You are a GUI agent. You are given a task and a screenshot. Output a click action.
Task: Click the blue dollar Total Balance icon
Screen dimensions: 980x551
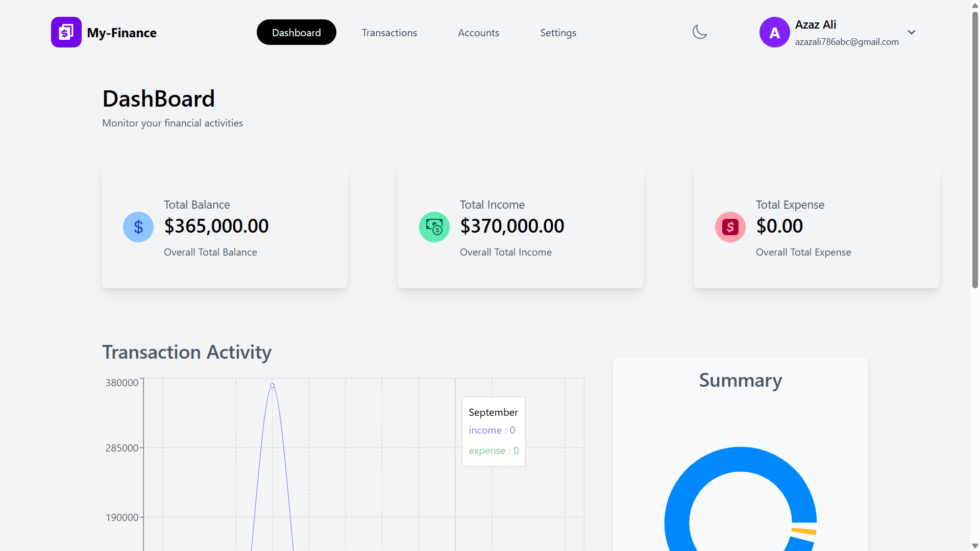[x=138, y=227]
